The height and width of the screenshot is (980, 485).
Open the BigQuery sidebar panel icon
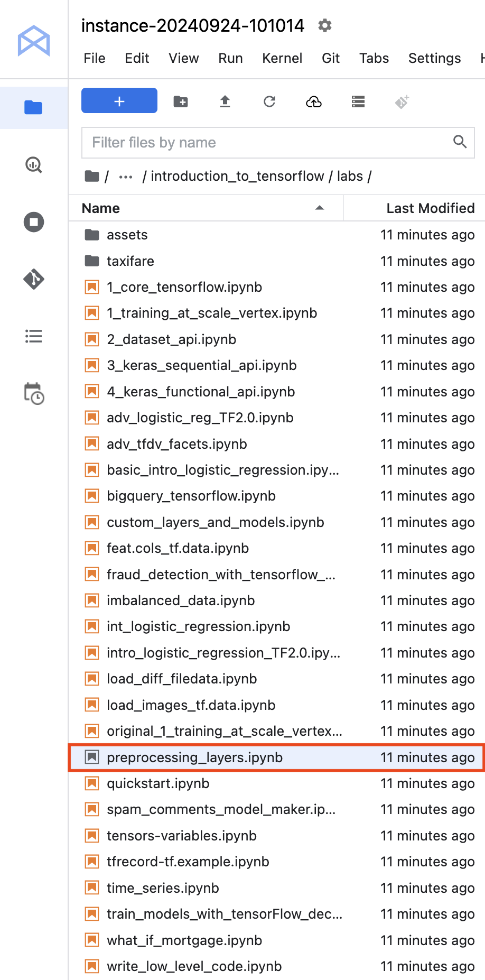pyautogui.click(x=34, y=165)
